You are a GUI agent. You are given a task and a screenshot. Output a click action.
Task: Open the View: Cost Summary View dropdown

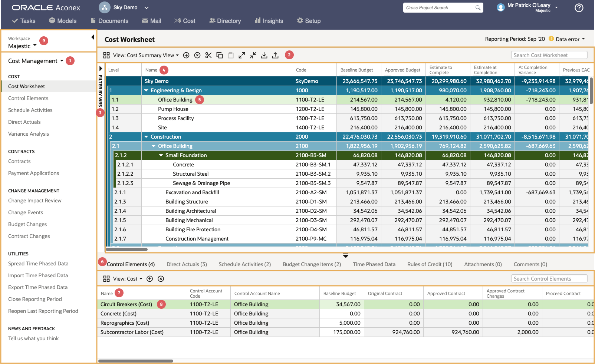pyautogui.click(x=146, y=55)
